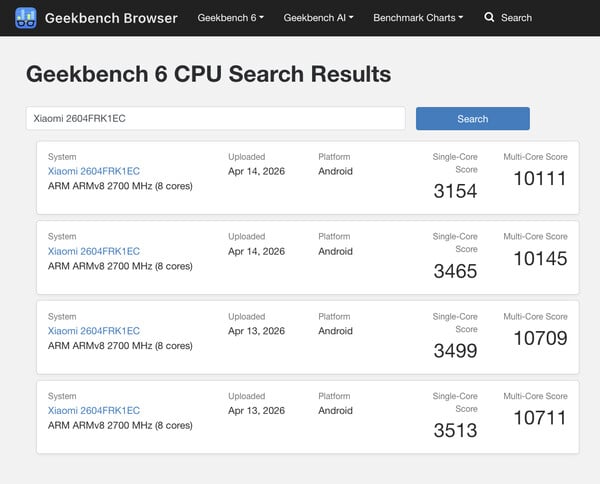This screenshot has height=484, width=600.
Task: Open the Xiaomi result scoring 3465 single-core
Action: tap(94, 251)
